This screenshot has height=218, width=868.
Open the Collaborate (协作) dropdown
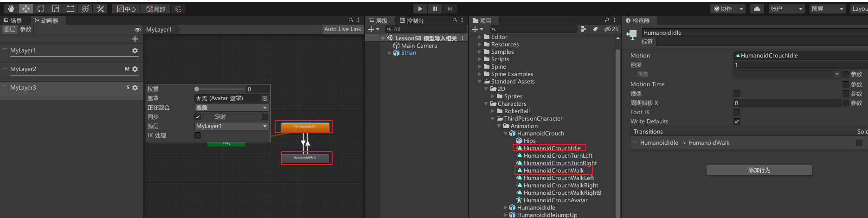(728, 9)
